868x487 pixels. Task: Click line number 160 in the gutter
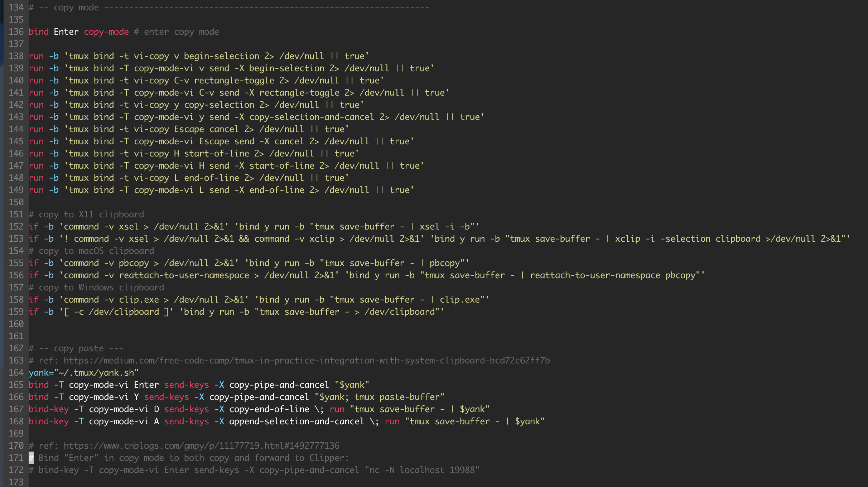16,324
